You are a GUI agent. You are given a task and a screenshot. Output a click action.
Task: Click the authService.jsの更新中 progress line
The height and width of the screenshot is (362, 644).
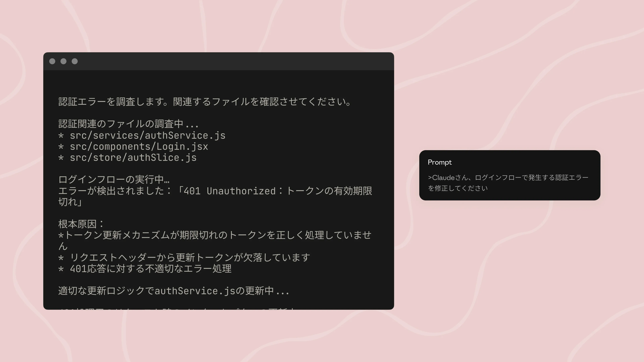[174, 291]
